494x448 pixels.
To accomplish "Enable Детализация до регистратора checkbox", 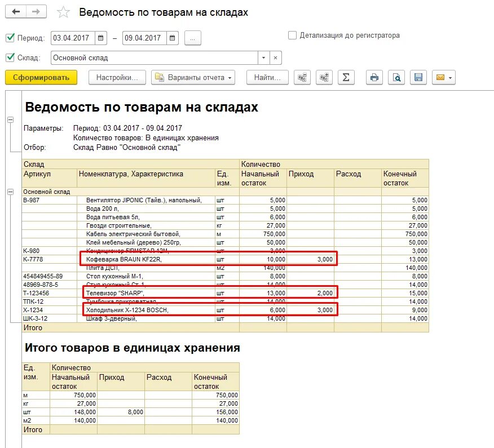I will [x=292, y=35].
